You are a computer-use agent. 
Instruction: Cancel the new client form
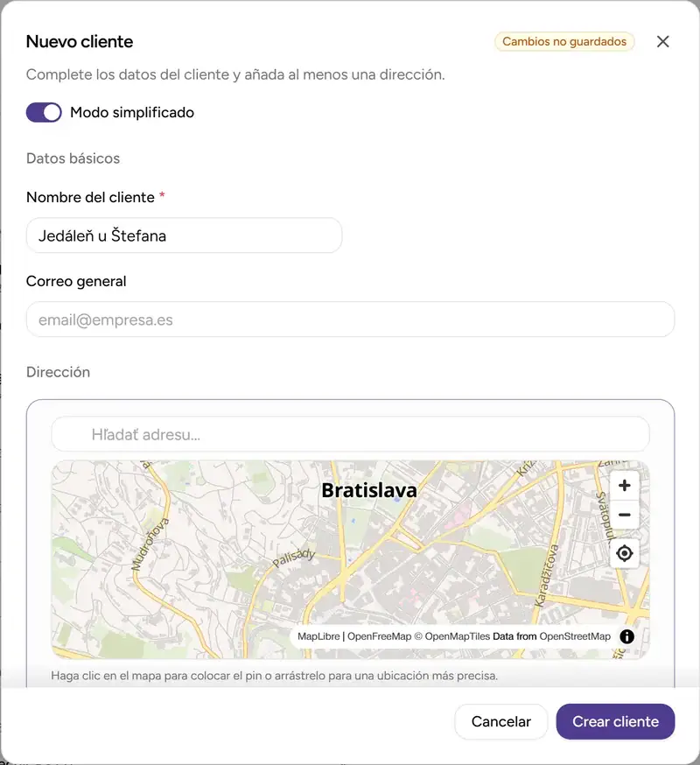click(x=501, y=721)
